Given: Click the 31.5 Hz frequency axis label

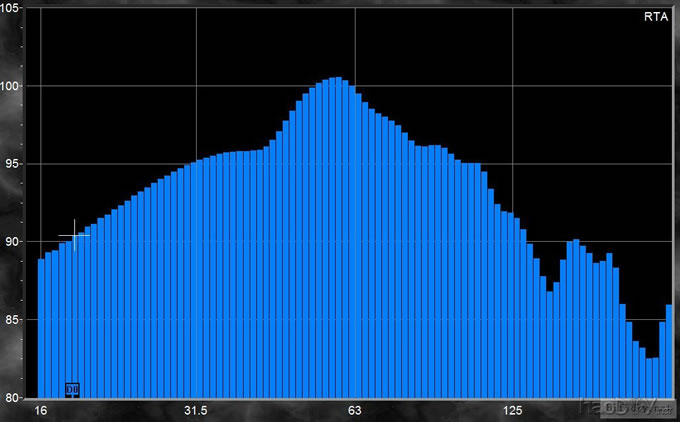Looking at the screenshot, I should (195, 411).
